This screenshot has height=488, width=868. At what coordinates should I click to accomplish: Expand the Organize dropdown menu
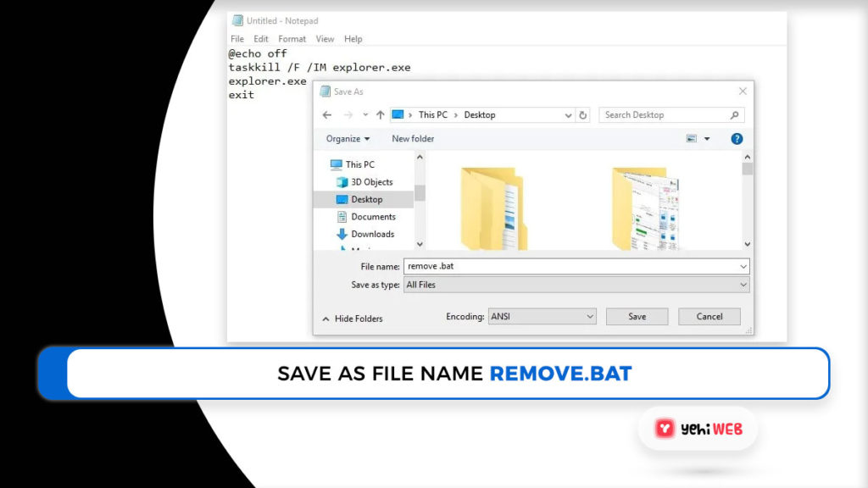pos(348,139)
